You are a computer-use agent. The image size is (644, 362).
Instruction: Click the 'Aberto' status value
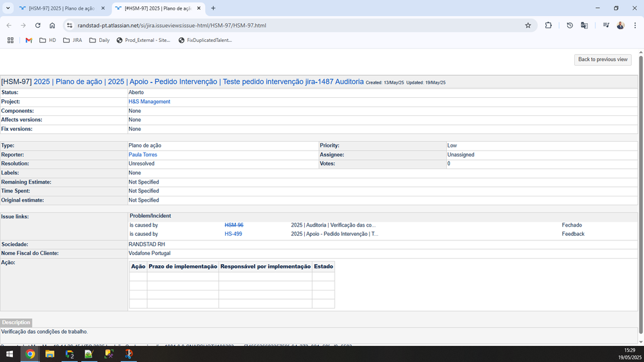pos(136,92)
